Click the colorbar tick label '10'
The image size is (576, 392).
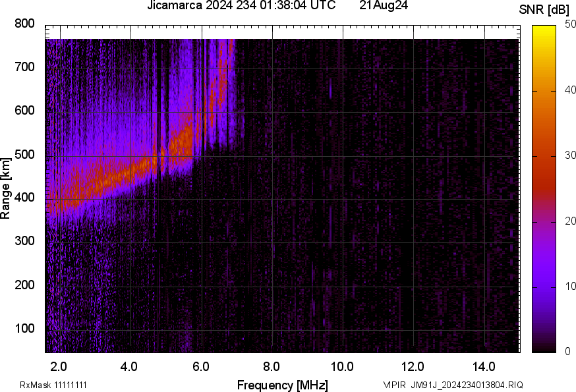click(x=571, y=286)
